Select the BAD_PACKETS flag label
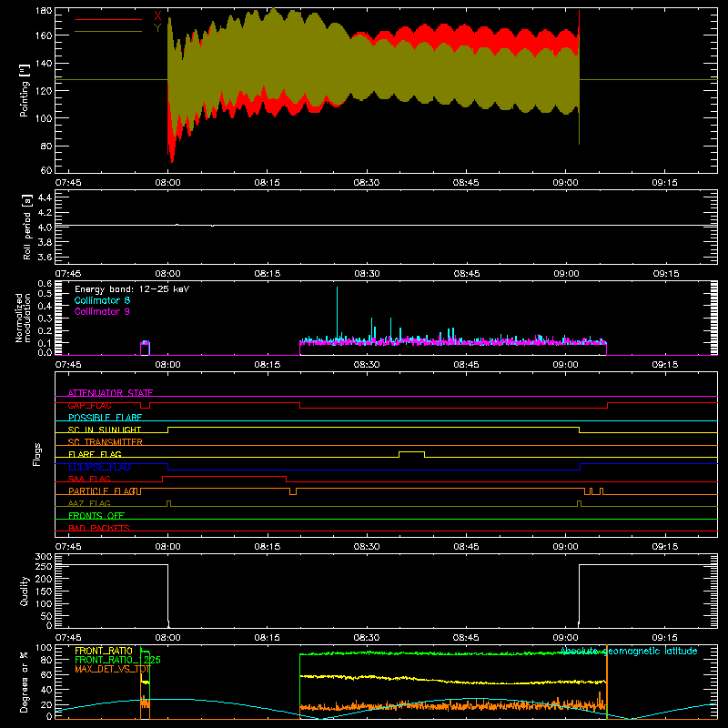 [x=99, y=528]
